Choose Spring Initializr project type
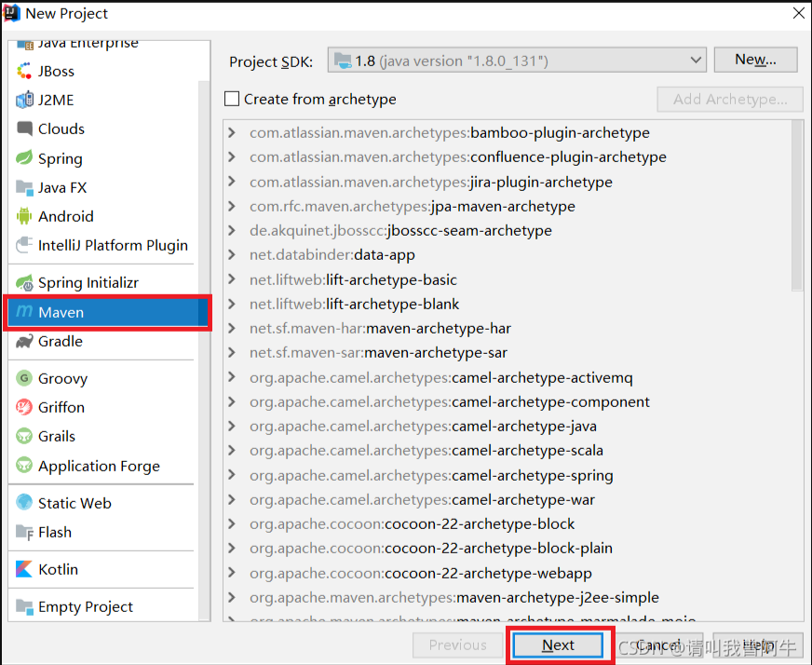 point(103,283)
